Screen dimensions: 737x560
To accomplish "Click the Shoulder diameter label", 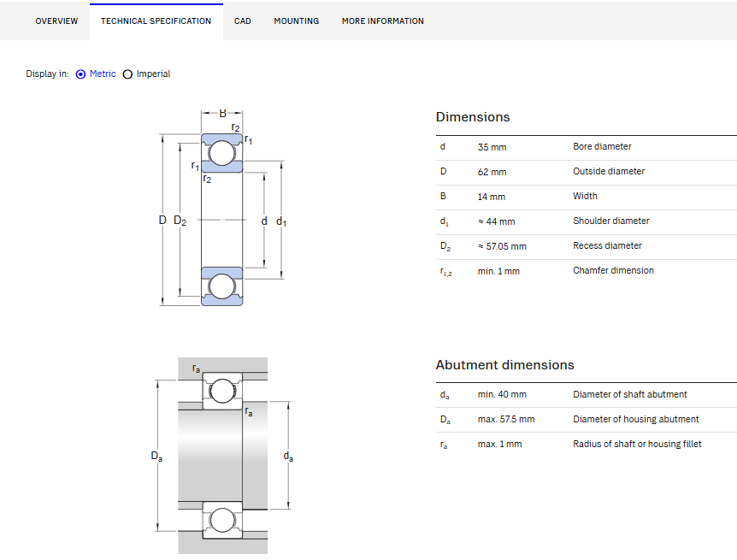I will click(x=611, y=221).
